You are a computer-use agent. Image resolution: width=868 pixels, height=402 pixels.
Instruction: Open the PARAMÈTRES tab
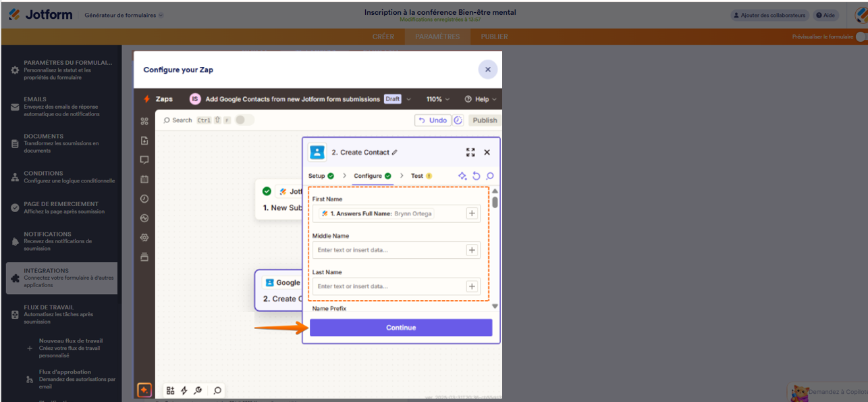[x=437, y=36]
